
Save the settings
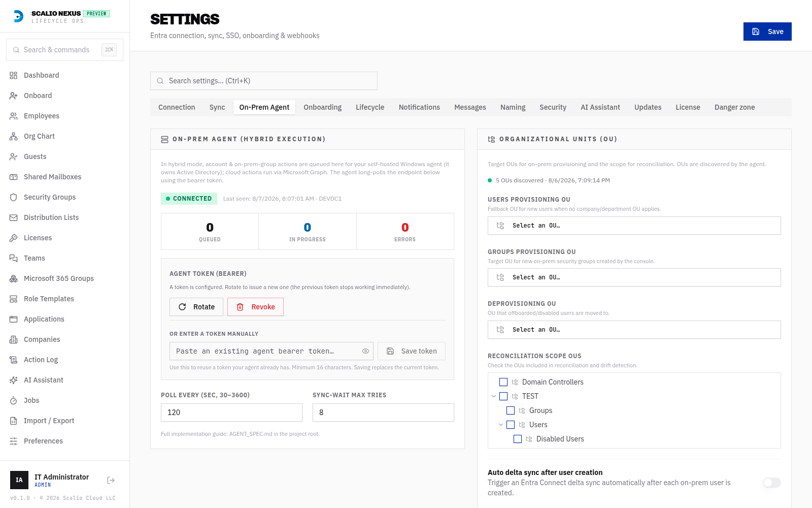coord(767,31)
